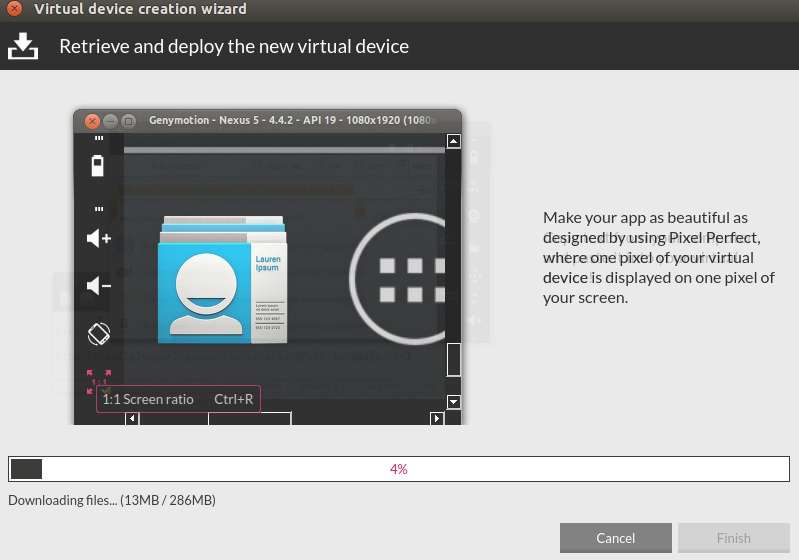The image size is (799, 560).
Task: Click the 'Retrieve and deploy the new virtual device' heading
Action: pyautogui.click(x=234, y=46)
